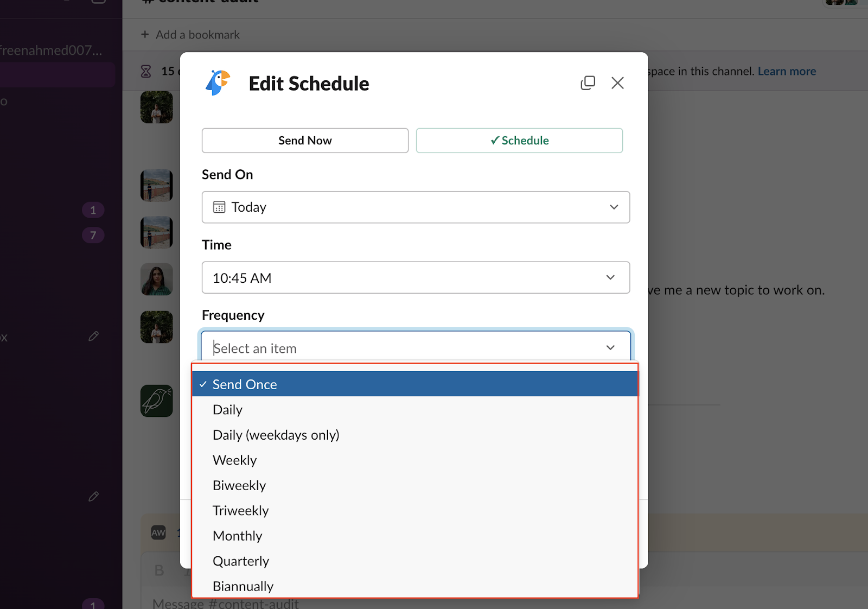Enable the checked Schedule option

(x=519, y=140)
